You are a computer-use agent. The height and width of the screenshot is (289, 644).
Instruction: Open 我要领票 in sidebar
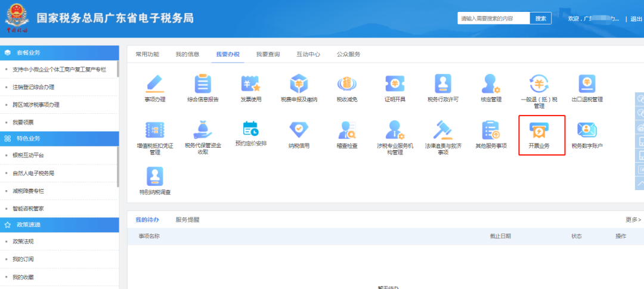coord(23,122)
